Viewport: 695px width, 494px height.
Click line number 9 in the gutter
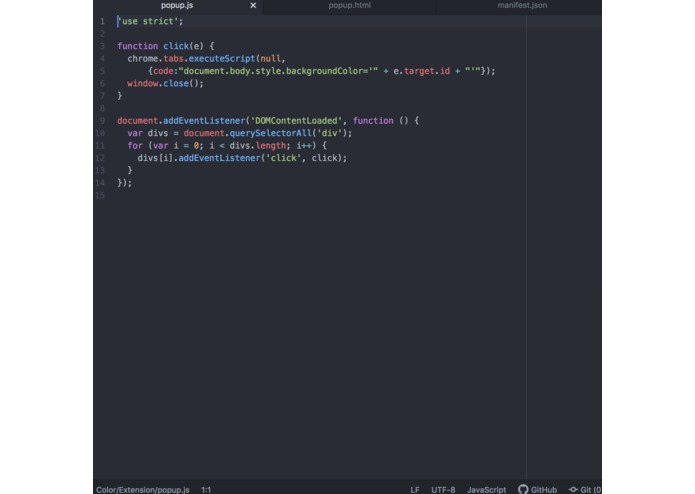pyautogui.click(x=102, y=121)
